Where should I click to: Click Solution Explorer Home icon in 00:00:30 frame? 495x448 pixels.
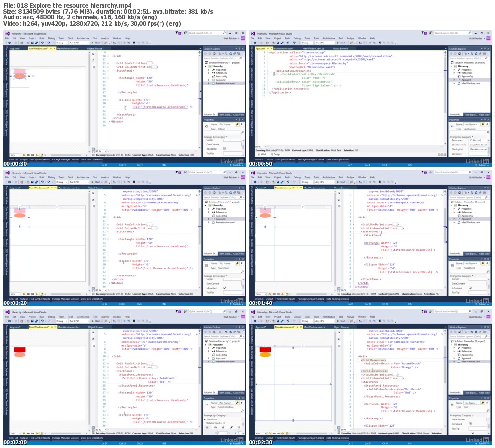(x=214, y=53)
